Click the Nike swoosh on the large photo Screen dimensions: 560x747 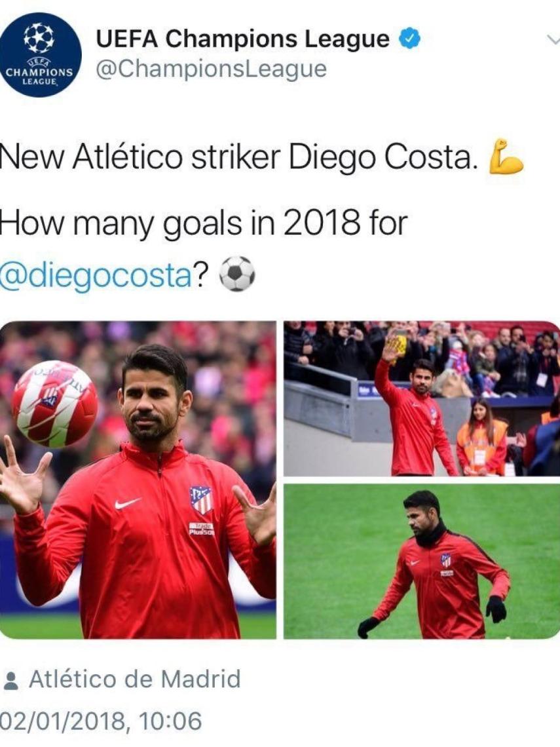click(128, 503)
